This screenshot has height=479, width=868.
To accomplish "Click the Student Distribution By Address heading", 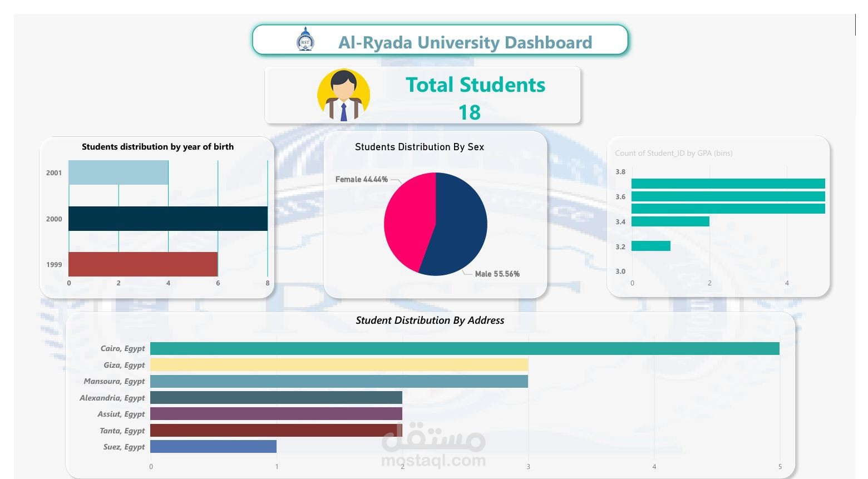I will [430, 320].
